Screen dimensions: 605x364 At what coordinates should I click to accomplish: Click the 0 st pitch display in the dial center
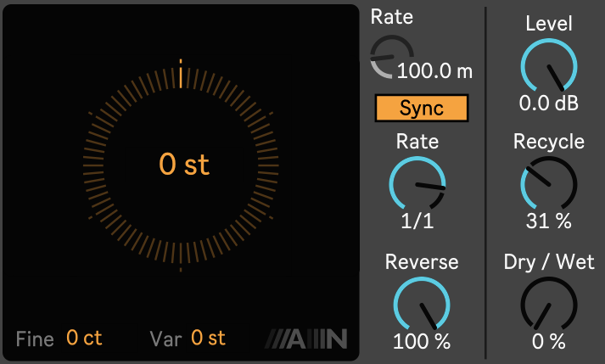coord(184,165)
